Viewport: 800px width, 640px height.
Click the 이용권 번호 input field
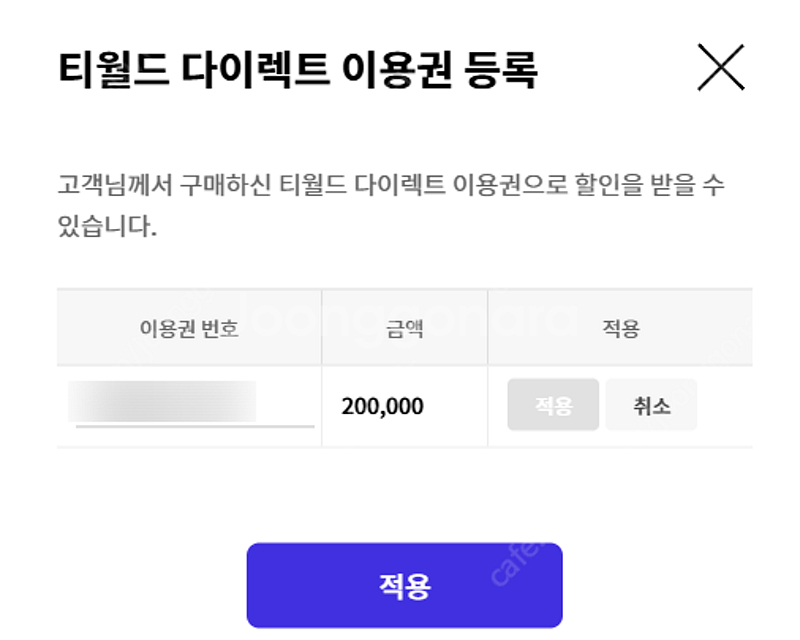coord(190,405)
